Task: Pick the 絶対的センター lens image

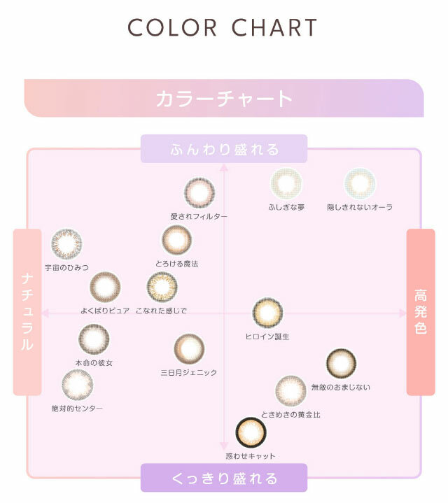Action: pyautogui.click(x=77, y=385)
